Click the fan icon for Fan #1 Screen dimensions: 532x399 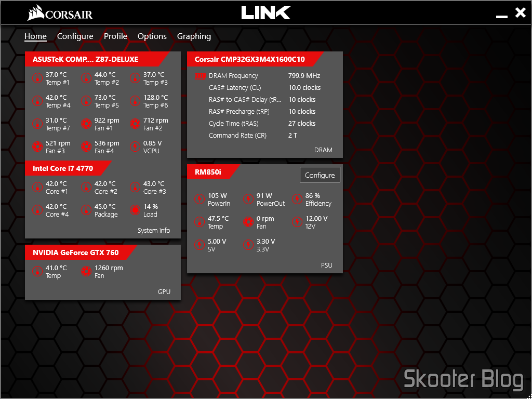click(x=86, y=124)
